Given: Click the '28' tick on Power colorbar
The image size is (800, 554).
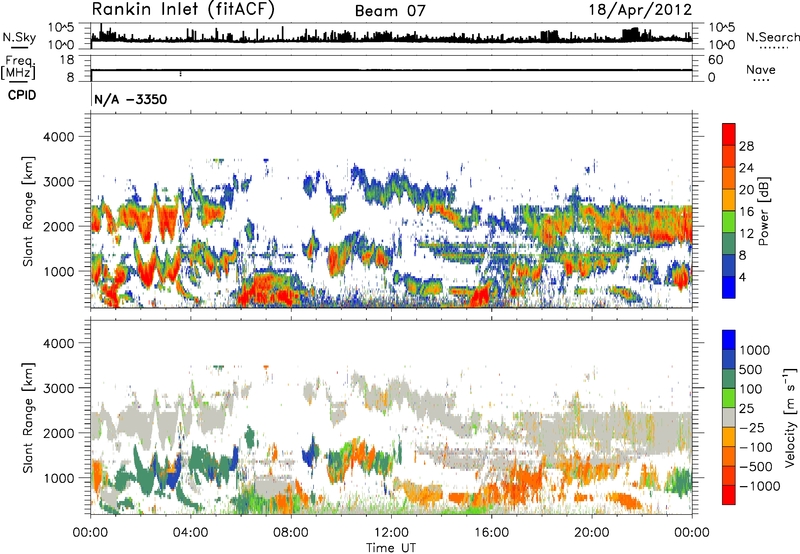Looking at the screenshot, I should click(746, 146).
